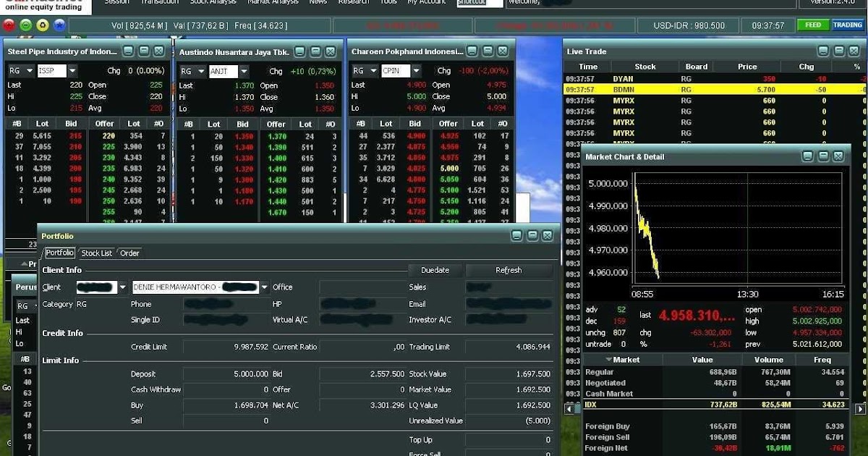Open stock code dropdown arrow beside ISSP

coord(72,71)
